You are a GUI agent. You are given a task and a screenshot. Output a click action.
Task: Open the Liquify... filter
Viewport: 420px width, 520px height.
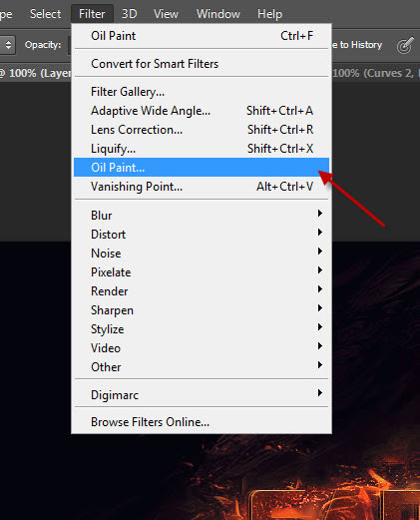(202, 149)
